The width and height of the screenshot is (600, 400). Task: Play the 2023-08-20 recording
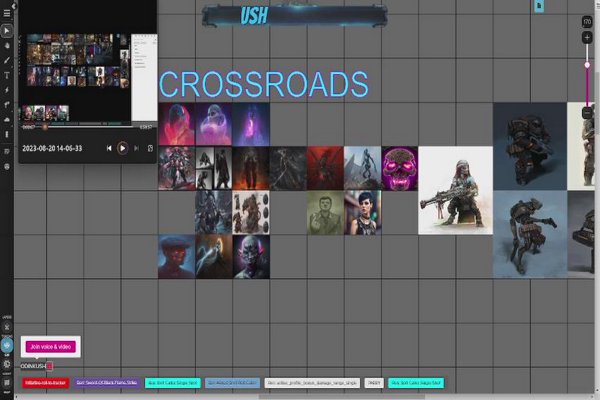pos(122,148)
